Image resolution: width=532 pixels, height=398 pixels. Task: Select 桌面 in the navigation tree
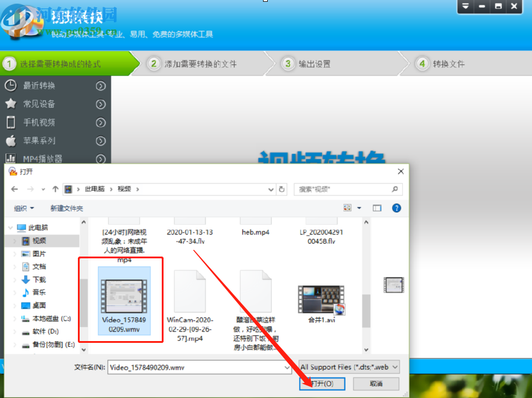pos(39,305)
